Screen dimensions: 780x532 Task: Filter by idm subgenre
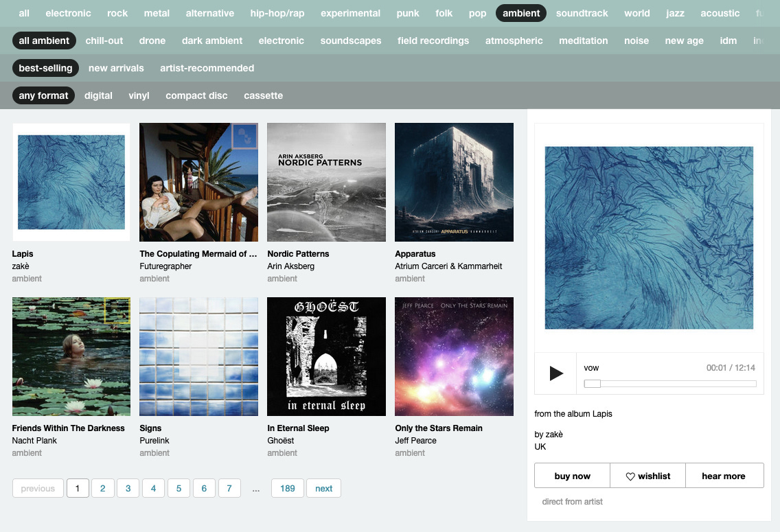pyautogui.click(x=729, y=41)
